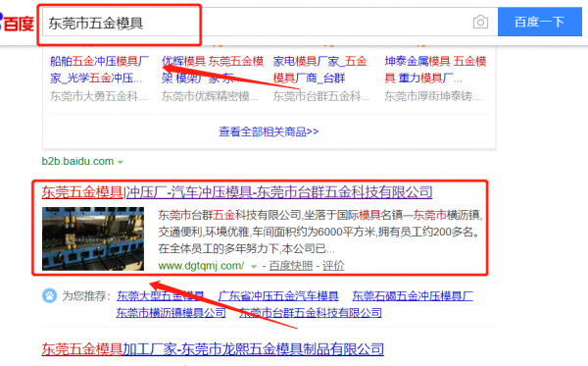Click the Baidu logo
This screenshot has width=588, height=366.
(17, 23)
